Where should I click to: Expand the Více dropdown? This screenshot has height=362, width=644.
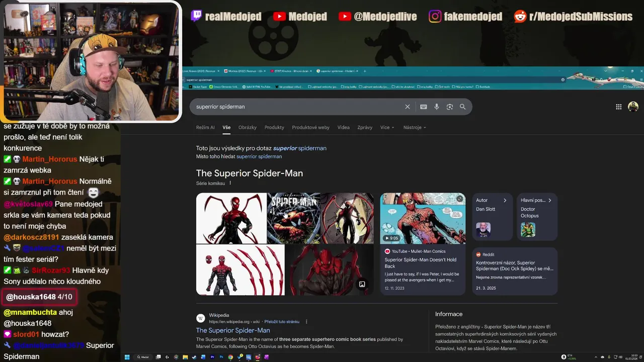(387, 127)
